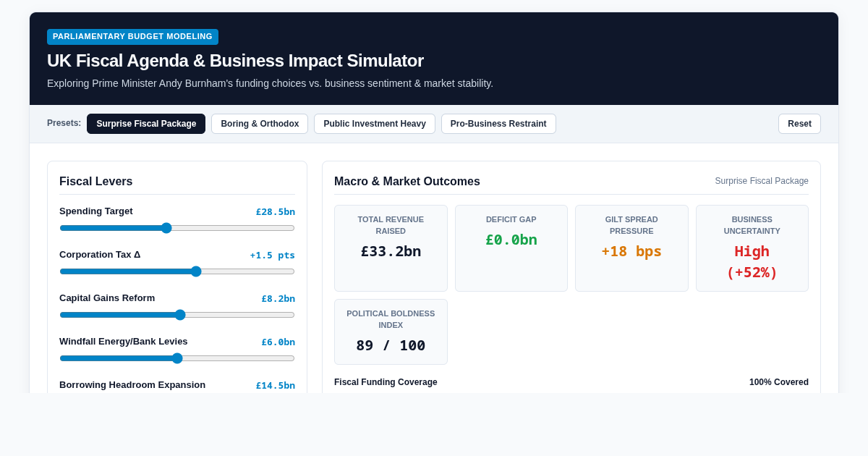Choose the Public Investment Heavy preset

coord(375,124)
